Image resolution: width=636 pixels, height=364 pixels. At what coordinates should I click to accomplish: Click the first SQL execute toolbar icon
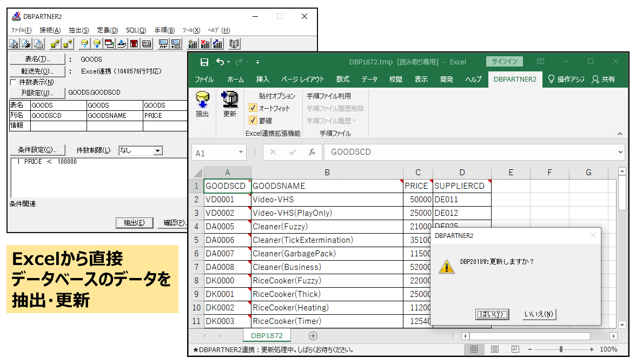point(163,44)
